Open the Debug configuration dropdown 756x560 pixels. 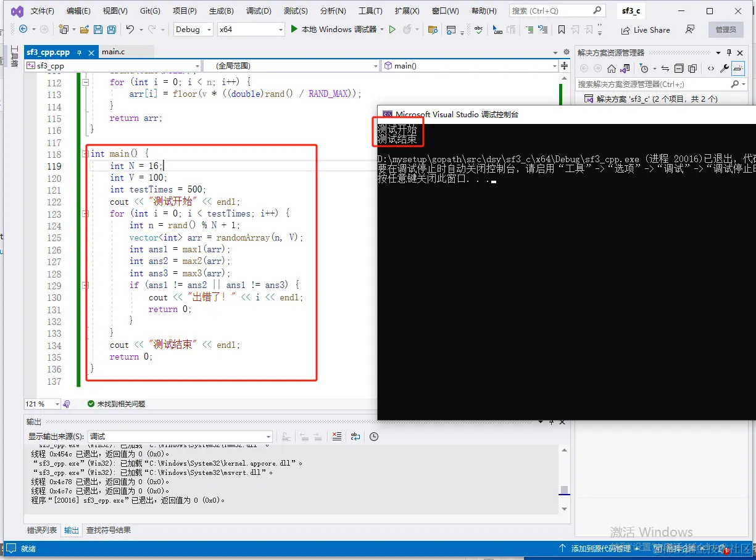pyautogui.click(x=193, y=29)
